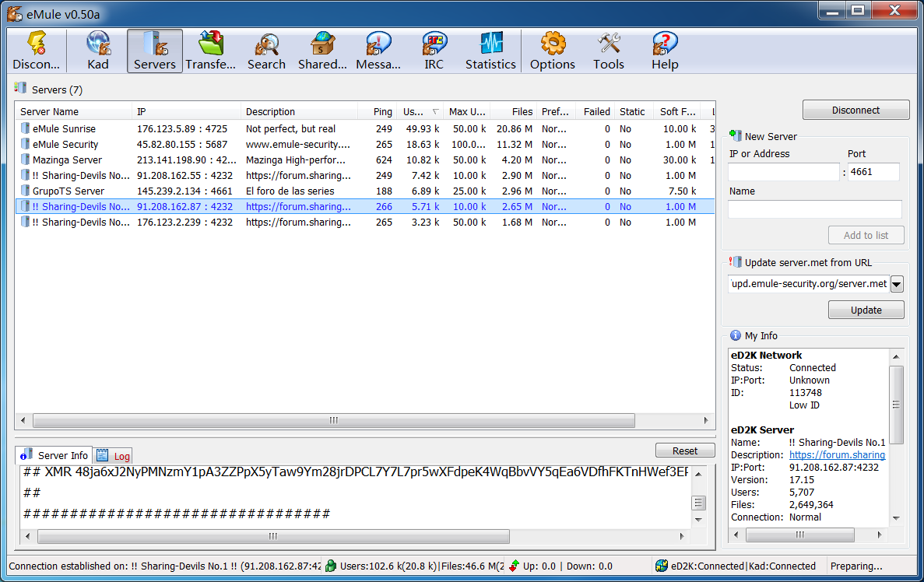
Task: Click the IP or Address input field
Action: pos(783,172)
